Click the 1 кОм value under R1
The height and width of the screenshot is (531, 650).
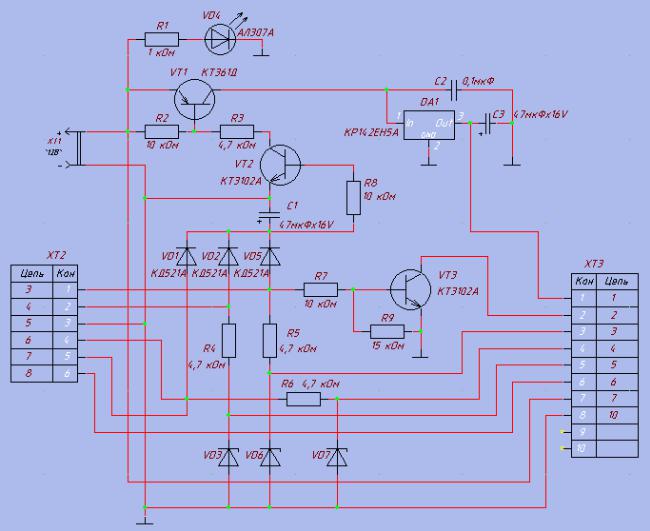point(162,53)
